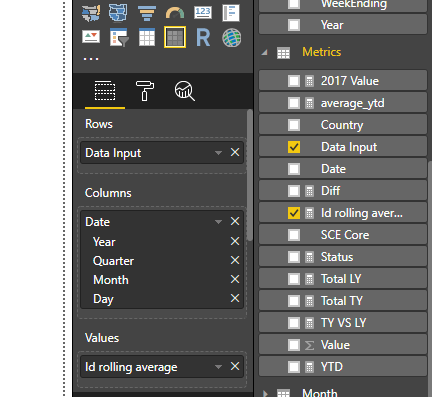Remove the Day level from Columns
Image resolution: width=432 pixels, height=397 pixels.
pyautogui.click(x=235, y=298)
